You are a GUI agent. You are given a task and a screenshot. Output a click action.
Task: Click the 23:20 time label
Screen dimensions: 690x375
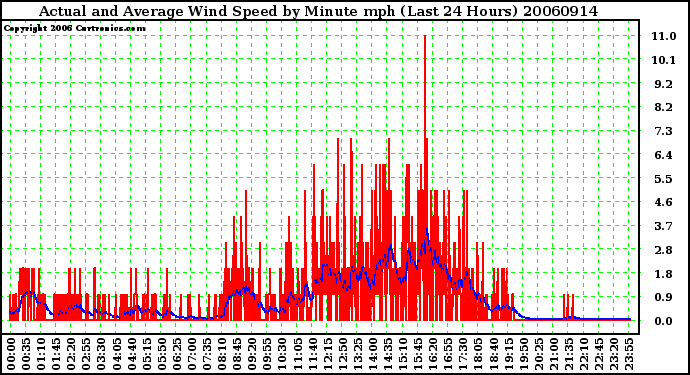pyautogui.click(x=614, y=354)
